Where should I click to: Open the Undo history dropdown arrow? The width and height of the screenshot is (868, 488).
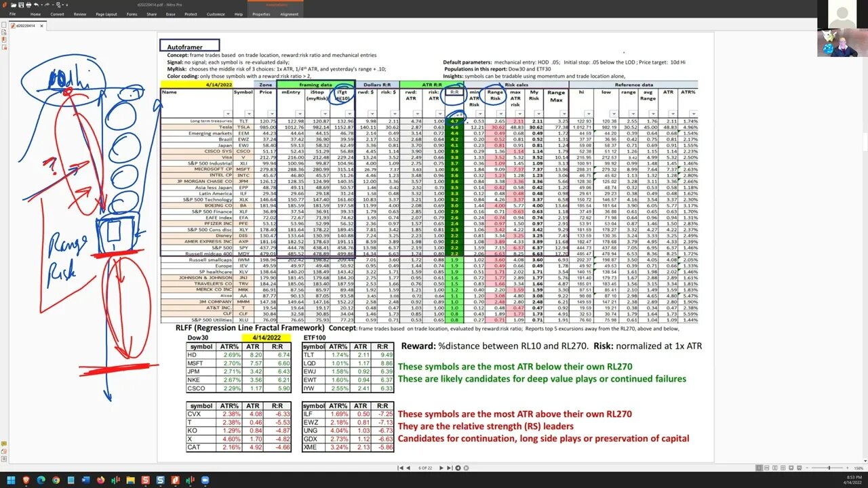(x=42, y=5)
